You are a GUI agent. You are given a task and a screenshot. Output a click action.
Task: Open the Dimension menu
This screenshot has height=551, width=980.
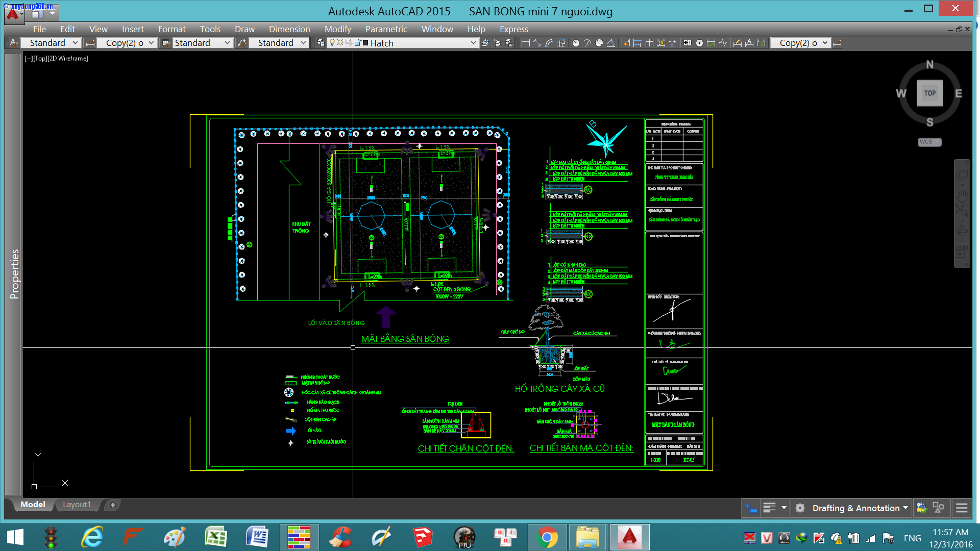[x=289, y=29]
